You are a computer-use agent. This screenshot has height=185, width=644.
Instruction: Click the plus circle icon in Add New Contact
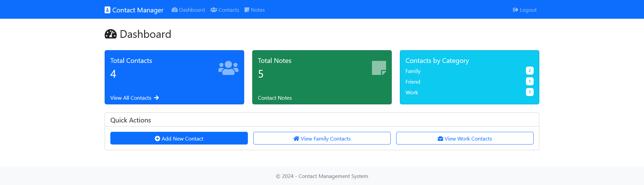pyautogui.click(x=157, y=138)
